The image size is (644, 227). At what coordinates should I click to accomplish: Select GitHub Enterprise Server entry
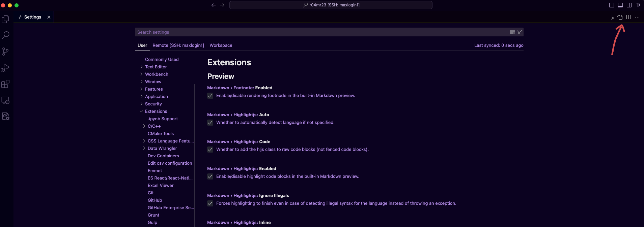pyautogui.click(x=171, y=207)
